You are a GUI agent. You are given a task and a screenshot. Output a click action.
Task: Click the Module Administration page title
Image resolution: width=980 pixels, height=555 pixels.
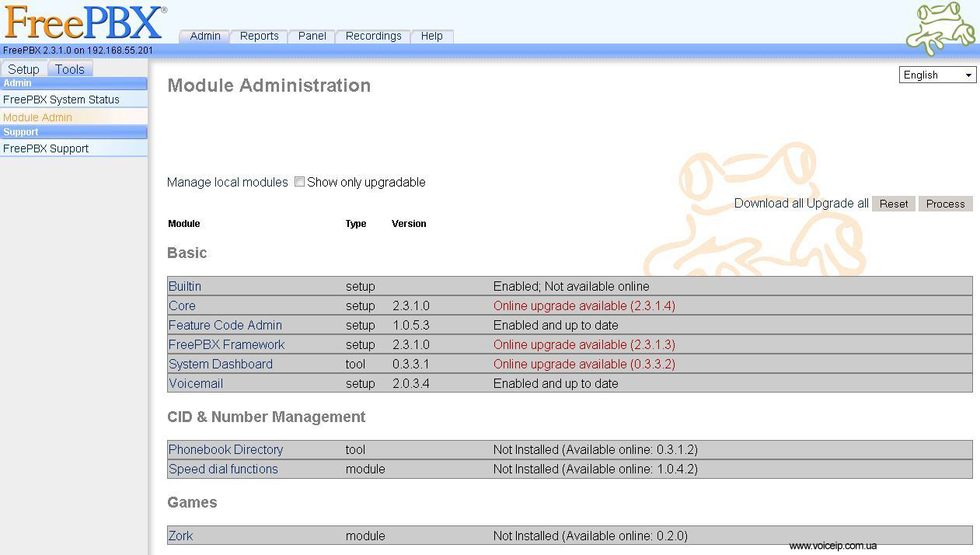pos(269,86)
